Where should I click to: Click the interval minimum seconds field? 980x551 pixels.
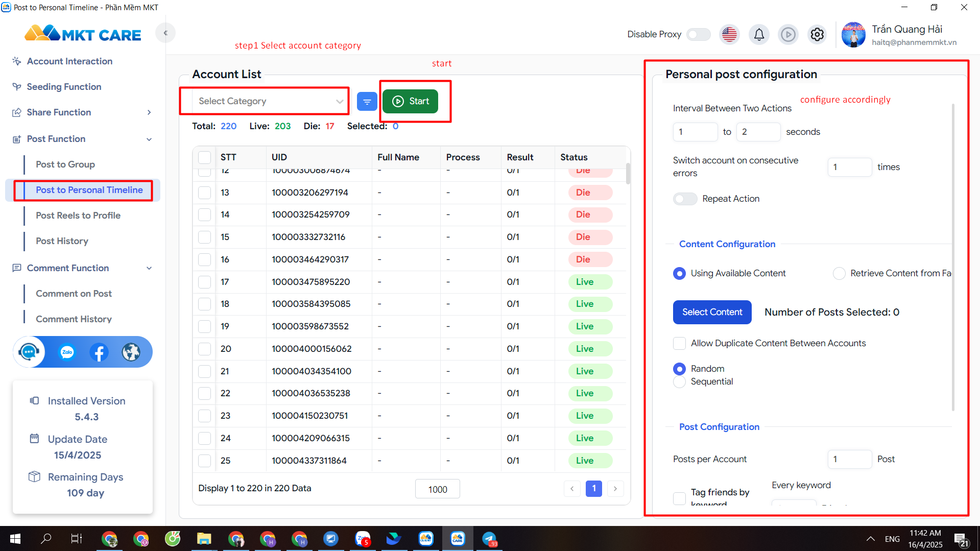pos(695,132)
